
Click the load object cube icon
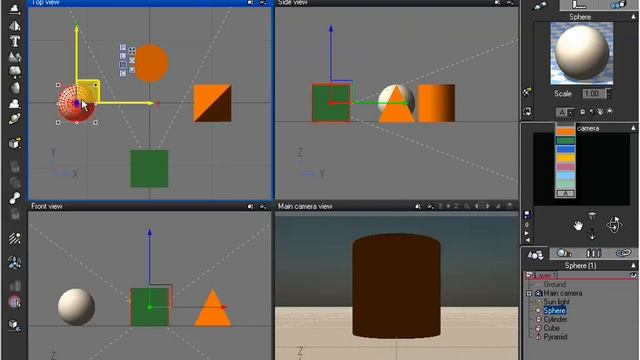point(15,142)
